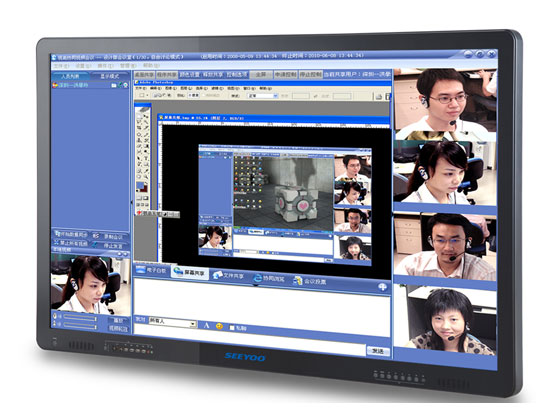Click the 控制选项 control options button

click(237, 75)
